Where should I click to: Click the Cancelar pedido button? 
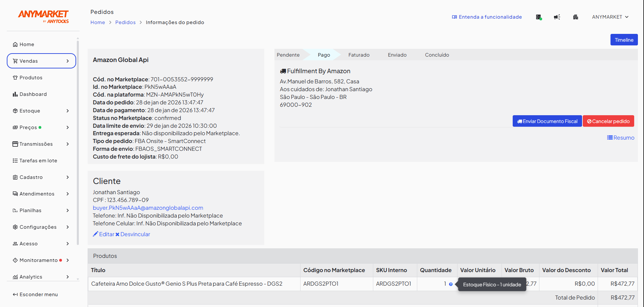(x=608, y=121)
